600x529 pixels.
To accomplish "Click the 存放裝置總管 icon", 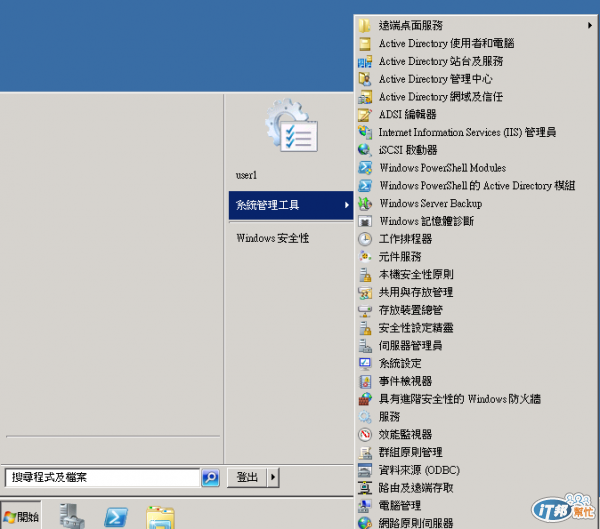I will point(365,310).
